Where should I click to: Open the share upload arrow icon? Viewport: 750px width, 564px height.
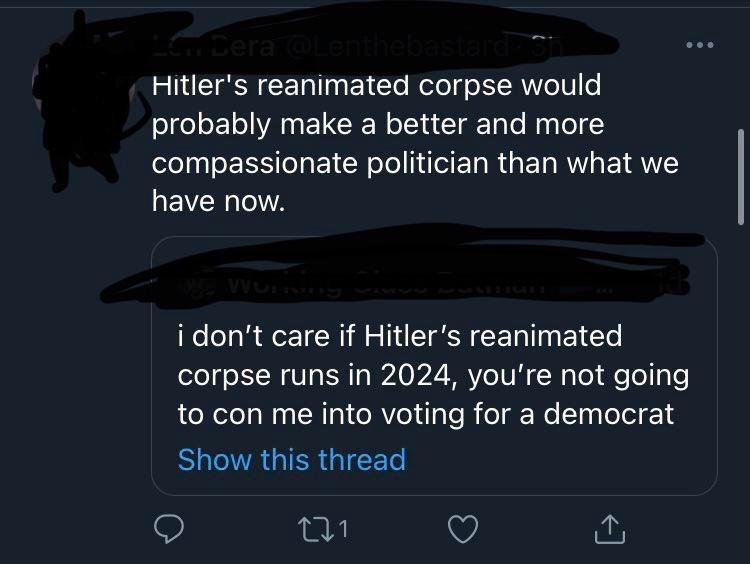click(610, 529)
